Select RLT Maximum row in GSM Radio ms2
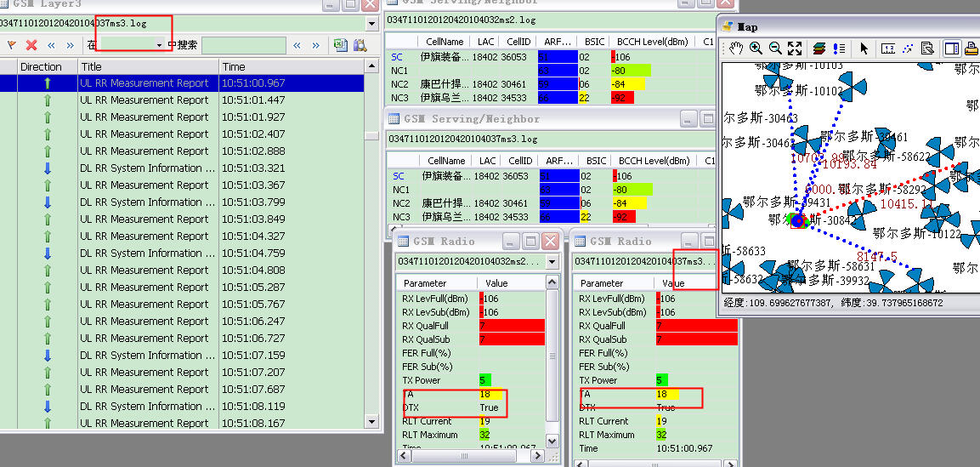980x467 pixels. (x=471, y=435)
